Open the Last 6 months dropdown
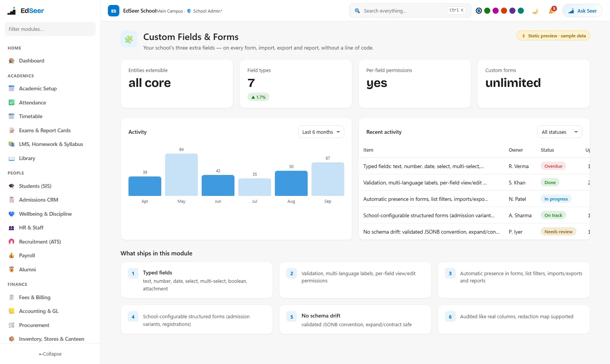Image resolution: width=610 pixels, height=364 pixels. tap(321, 132)
